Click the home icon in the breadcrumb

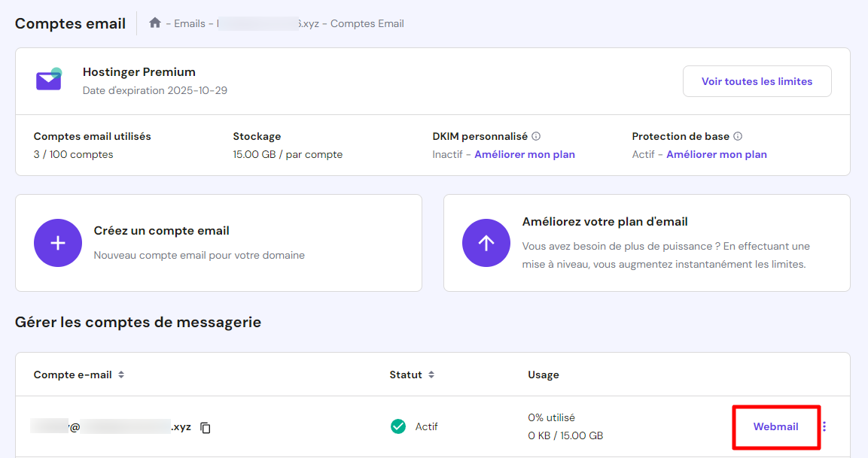(x=155, y=23)
